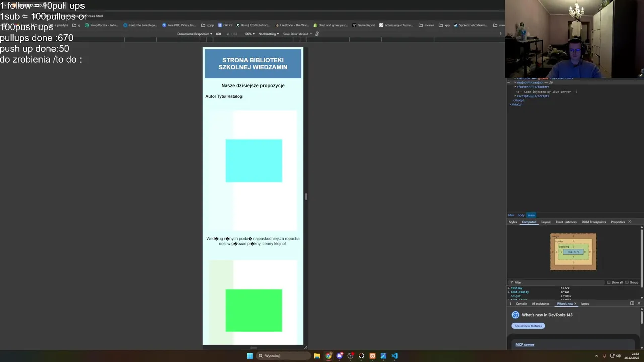Open the Save-Data default dropdown
The height and width of the screenshot is (362, 644).
pyautogui.click(x=297, y=34)
